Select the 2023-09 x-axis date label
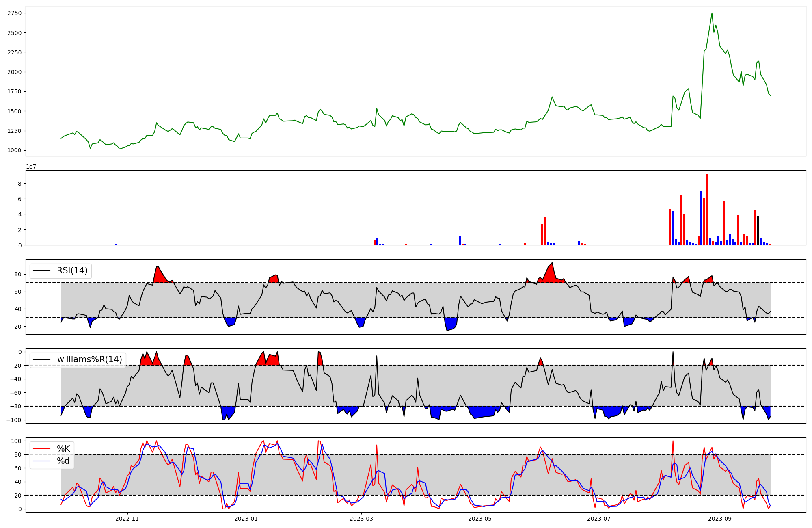812x528 pixels. point(720,519)
